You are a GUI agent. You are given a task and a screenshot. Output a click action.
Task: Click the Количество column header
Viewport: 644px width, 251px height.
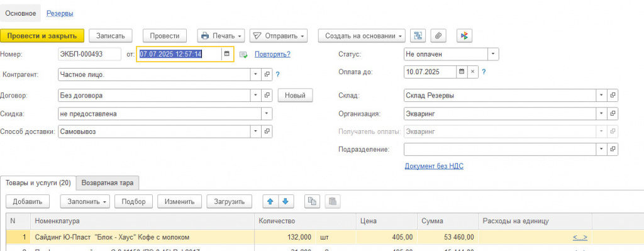[x=305, y=221]
